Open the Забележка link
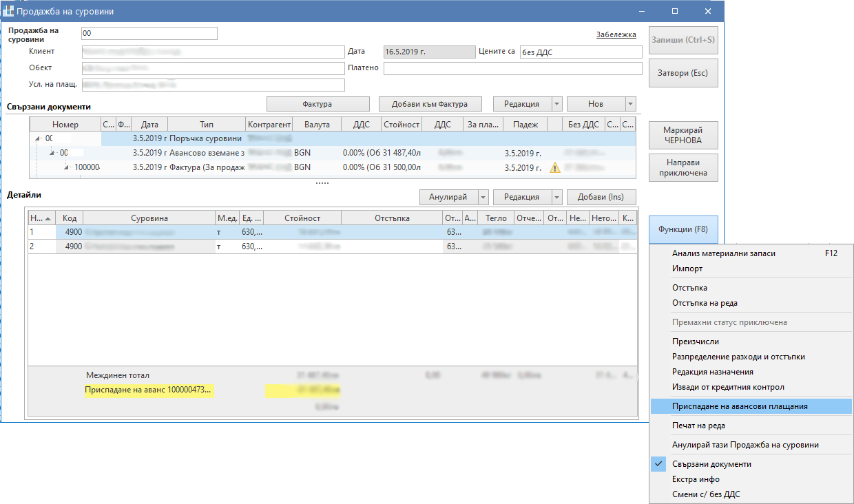854x504 pixels. coord(616,34)
